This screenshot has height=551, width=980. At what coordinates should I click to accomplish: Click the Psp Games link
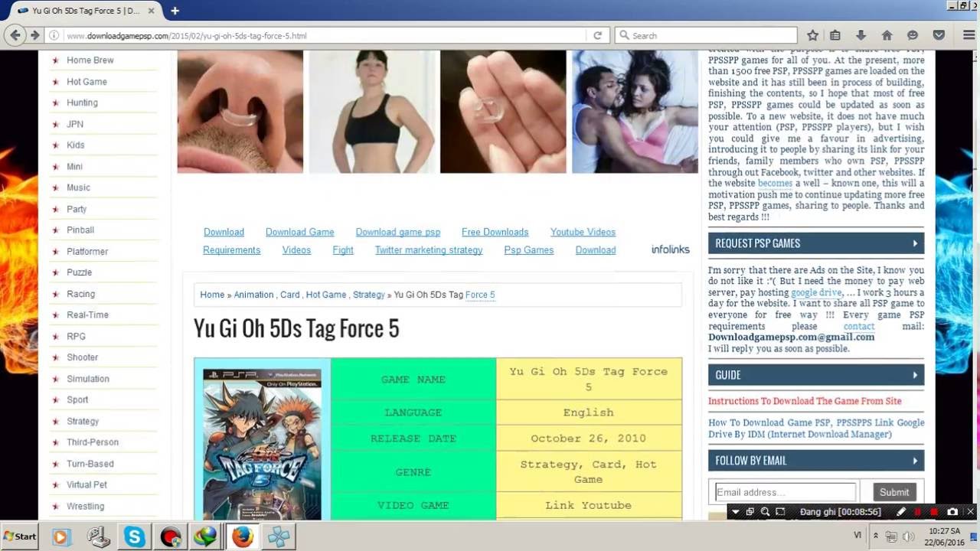(528, 250)
